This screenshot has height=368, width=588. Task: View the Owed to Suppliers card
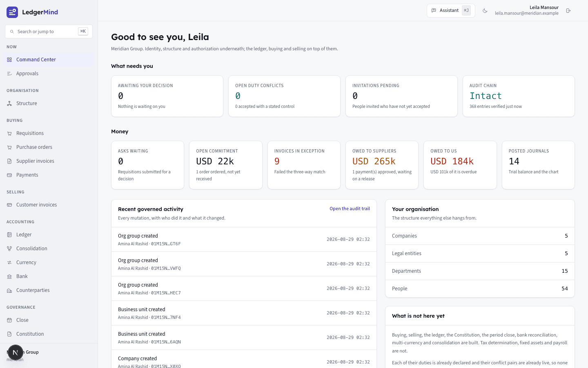pyautogui.click(x=382, y=165)
